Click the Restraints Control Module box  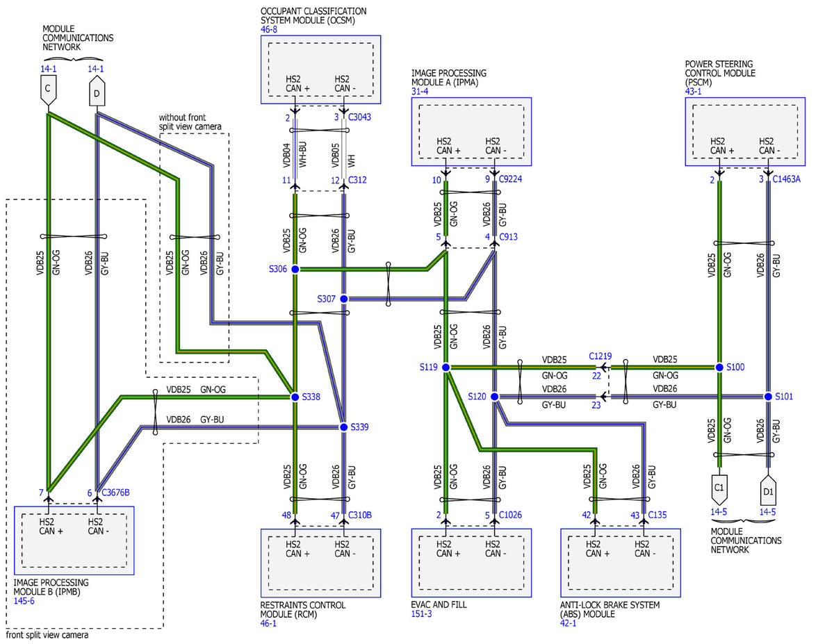321,563
